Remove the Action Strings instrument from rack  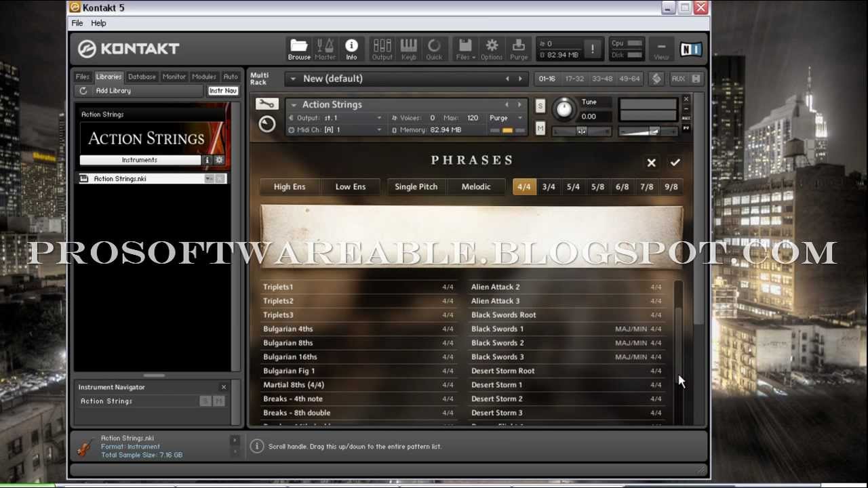coord(686,100)
